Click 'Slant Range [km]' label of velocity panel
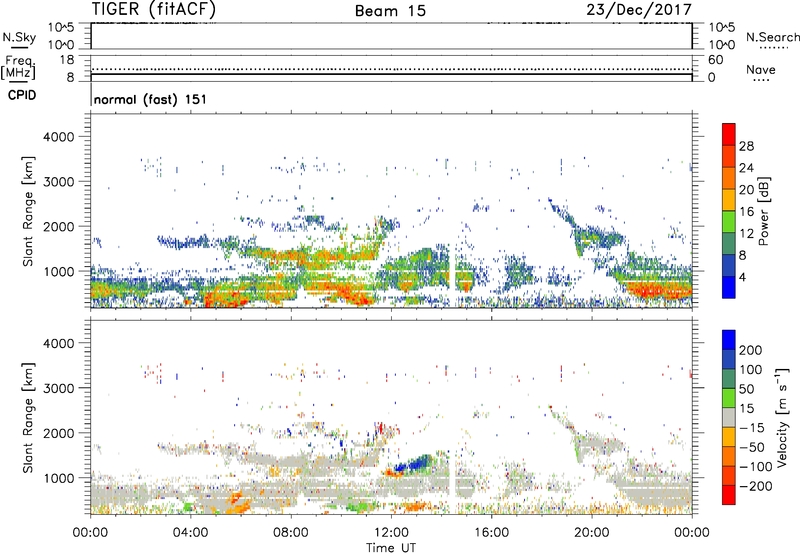 (28, 418)
